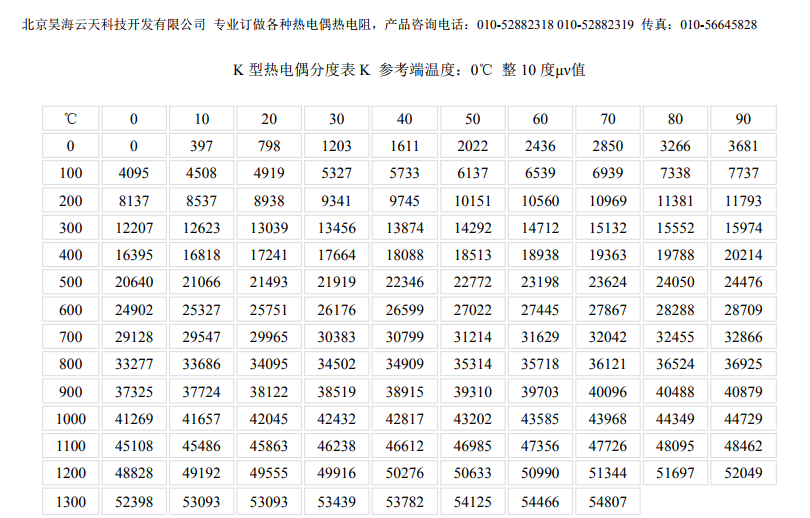Viewport: 810px width, 518px height.
Task: Click the K型热电偶分度表 title line
Action: click(x=409, y=70)
